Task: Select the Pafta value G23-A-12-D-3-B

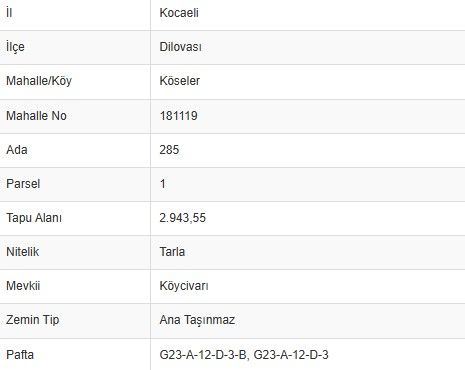Action: pos(203,355)
